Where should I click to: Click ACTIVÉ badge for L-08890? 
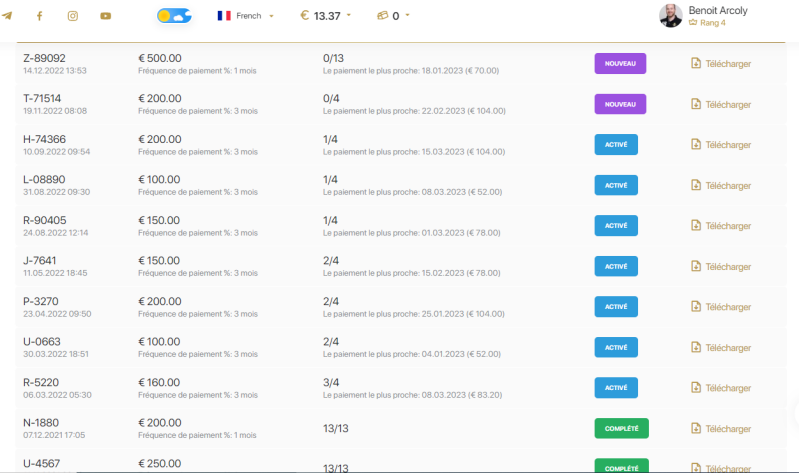(x=616, y=186)
